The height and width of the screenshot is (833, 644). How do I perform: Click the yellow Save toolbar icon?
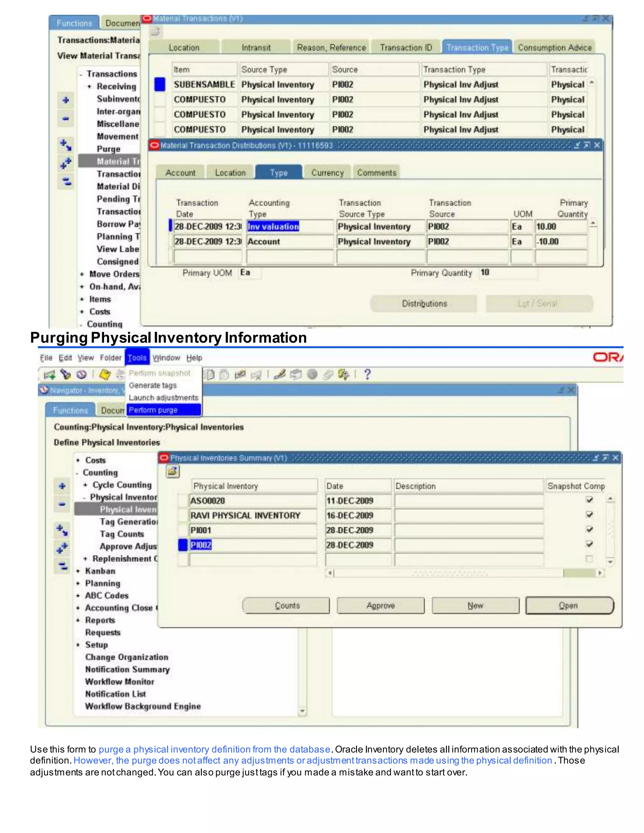click(x=105, y=375)
